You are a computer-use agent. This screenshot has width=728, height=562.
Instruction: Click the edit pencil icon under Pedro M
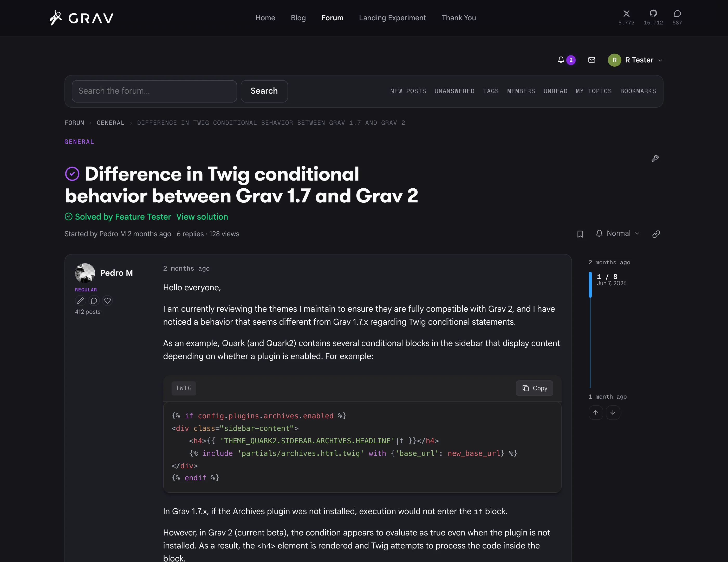tap(80, 301)
